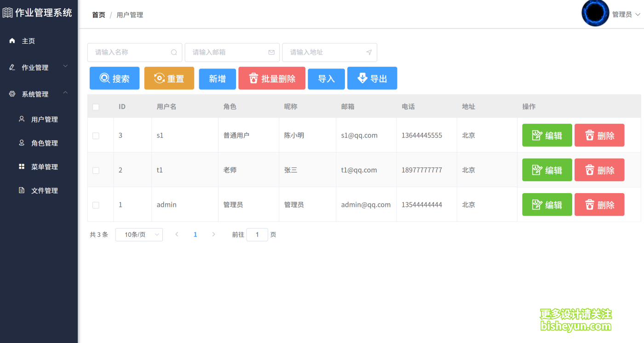The height and width of the screenshot is (343, 644).
Task: Click the 用户名 column header
Action: [167, 106]
